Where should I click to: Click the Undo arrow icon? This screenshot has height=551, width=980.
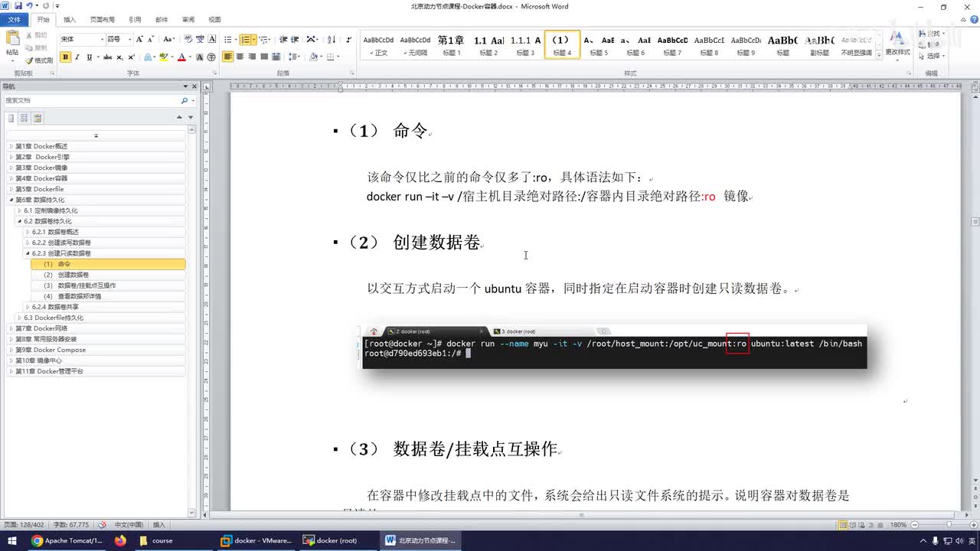point(29,6)
